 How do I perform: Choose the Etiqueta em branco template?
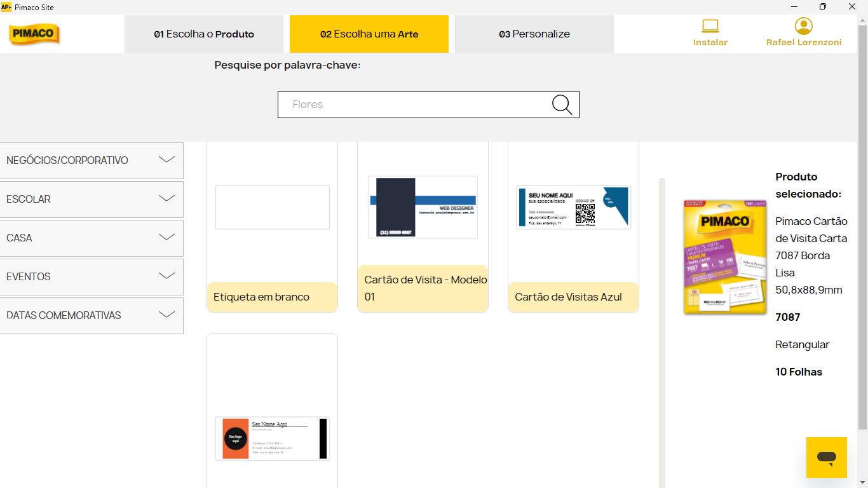pos(272,208)
